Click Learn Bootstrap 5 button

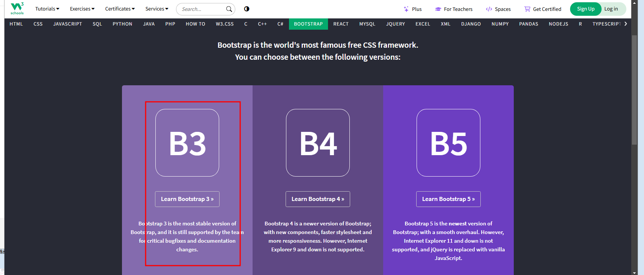(448, 199)
